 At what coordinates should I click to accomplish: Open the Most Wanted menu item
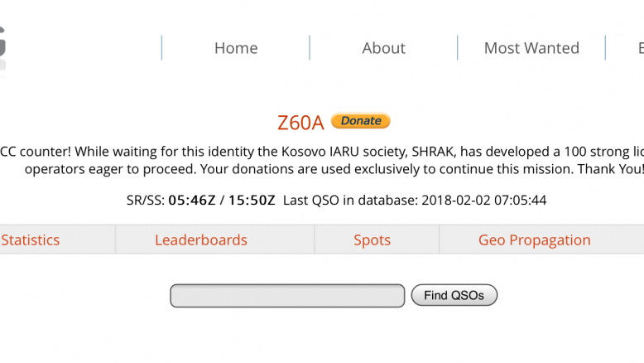[531, 48]
